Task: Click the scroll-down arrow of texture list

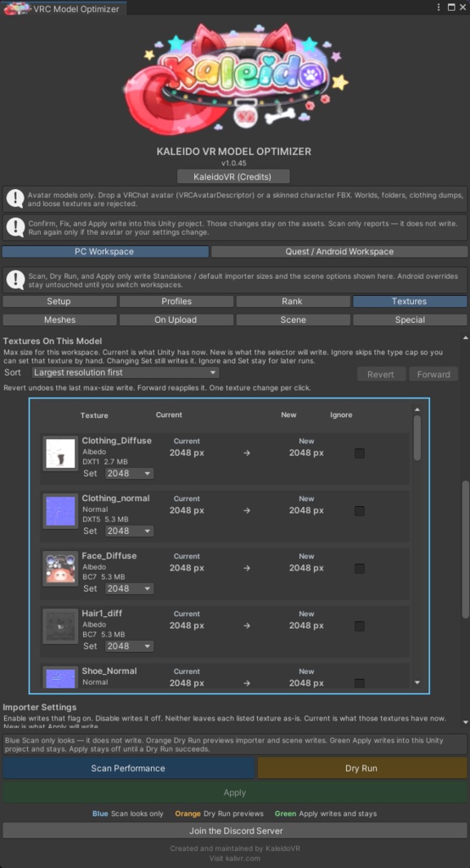Action: coord(417,682)
